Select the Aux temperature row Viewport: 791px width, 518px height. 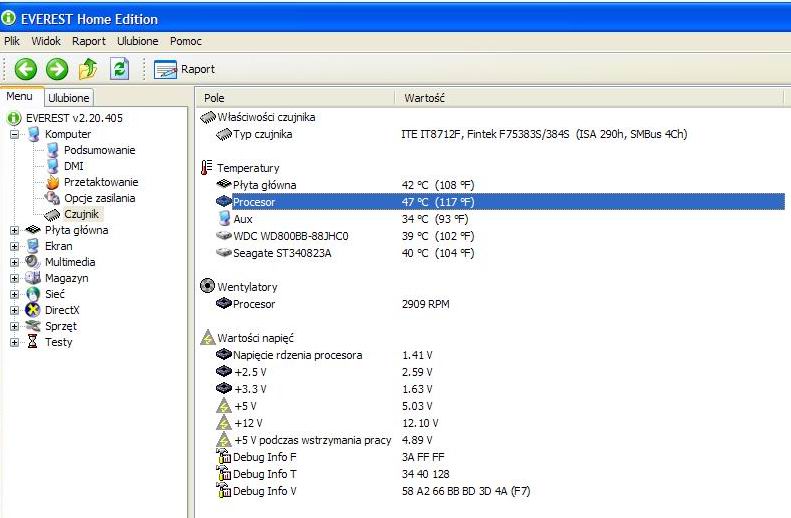492,219
